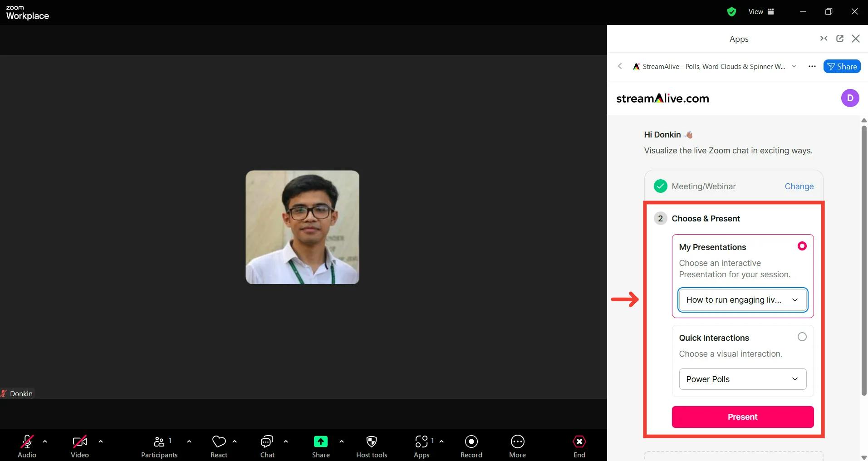Expand the Share options caret
The height and width of the screenshot is (461, 868).
pos(342,441)
